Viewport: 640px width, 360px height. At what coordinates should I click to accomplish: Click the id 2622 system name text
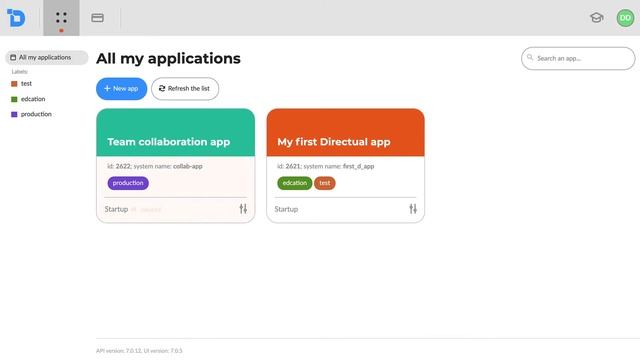click(x=155, y=166)
